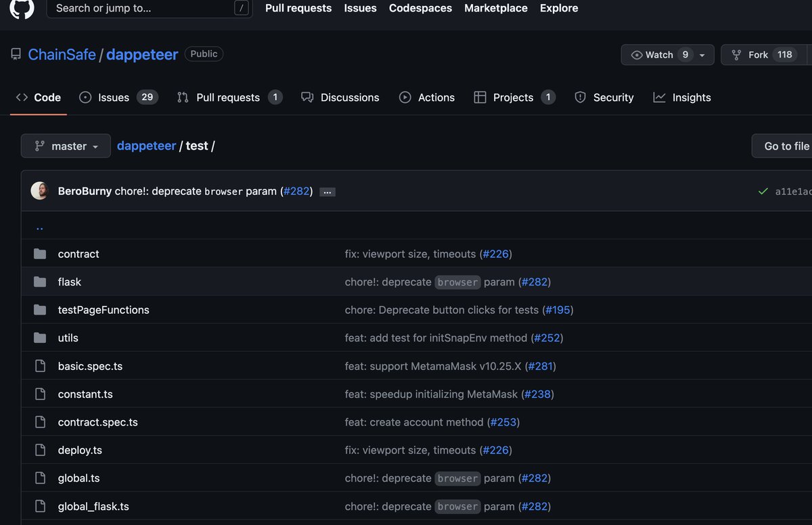Open the flask folder icon
Image resolution: width=812 pixels, height=525 pixels.
[40, 281]
